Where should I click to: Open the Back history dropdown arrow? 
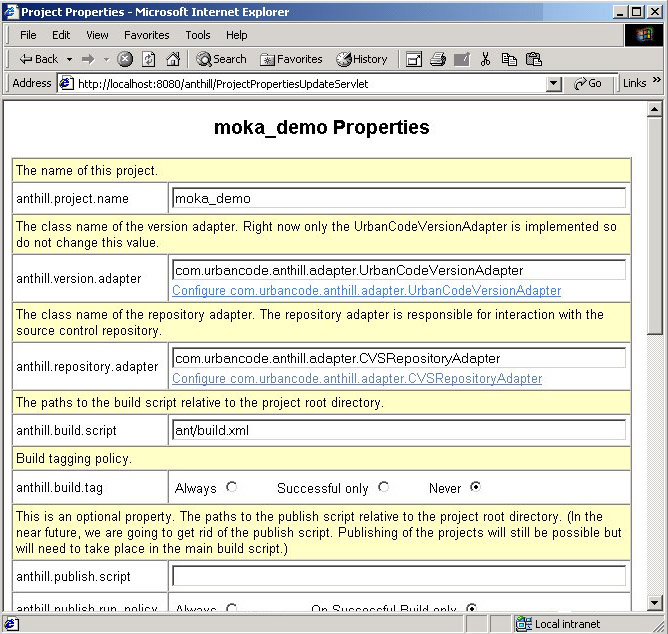click(69, 59)
